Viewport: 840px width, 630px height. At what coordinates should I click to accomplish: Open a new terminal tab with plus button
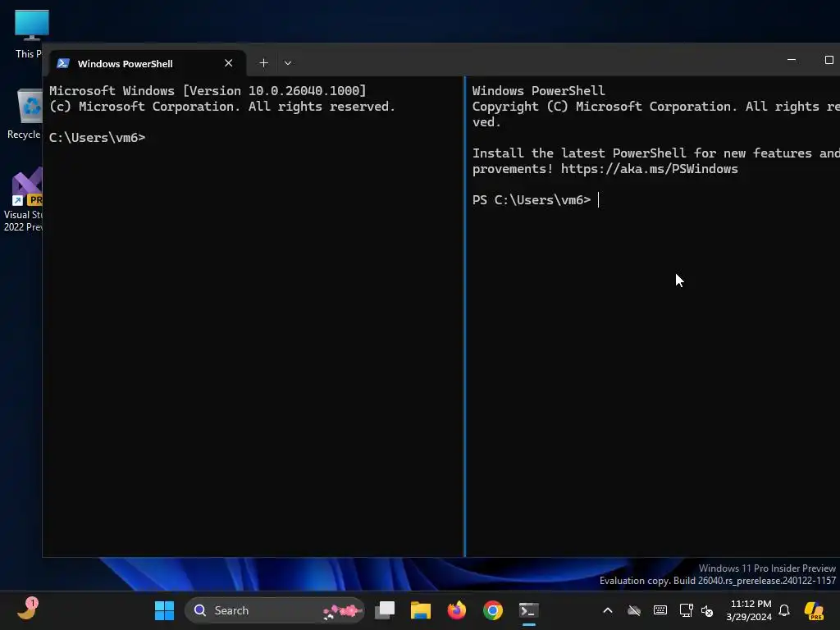point(263,63)
